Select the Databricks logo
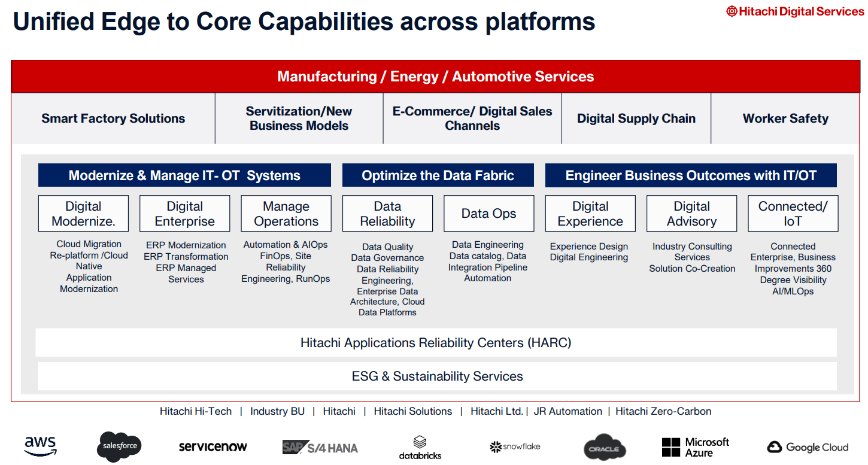The width and height of the screenshot is (868, 465). (420, 448)
